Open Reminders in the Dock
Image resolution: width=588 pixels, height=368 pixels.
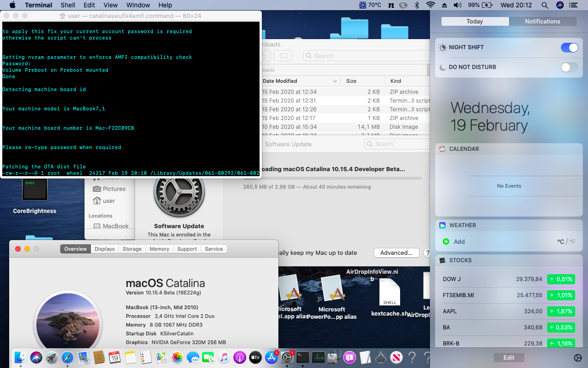146,357
